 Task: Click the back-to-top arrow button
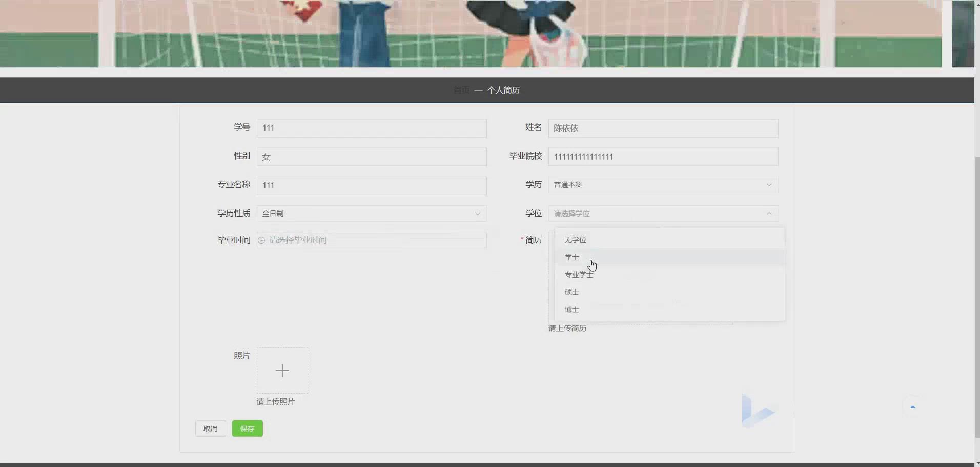913,406
